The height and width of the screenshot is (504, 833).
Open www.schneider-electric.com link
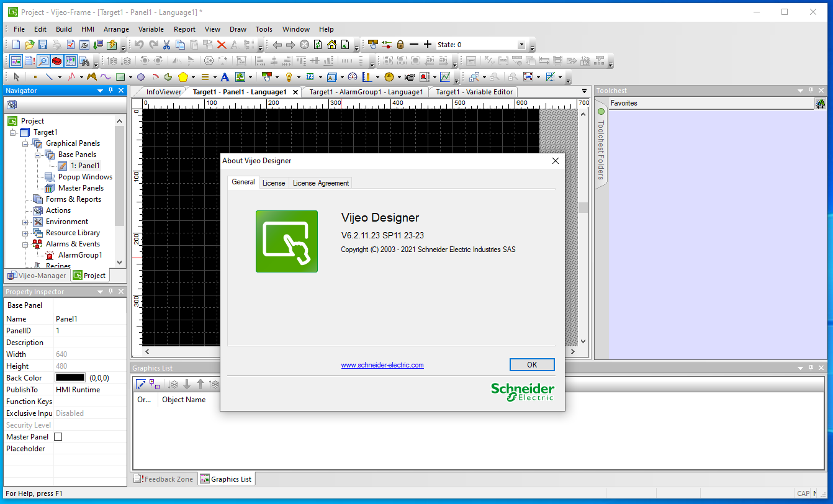point(382,365)
